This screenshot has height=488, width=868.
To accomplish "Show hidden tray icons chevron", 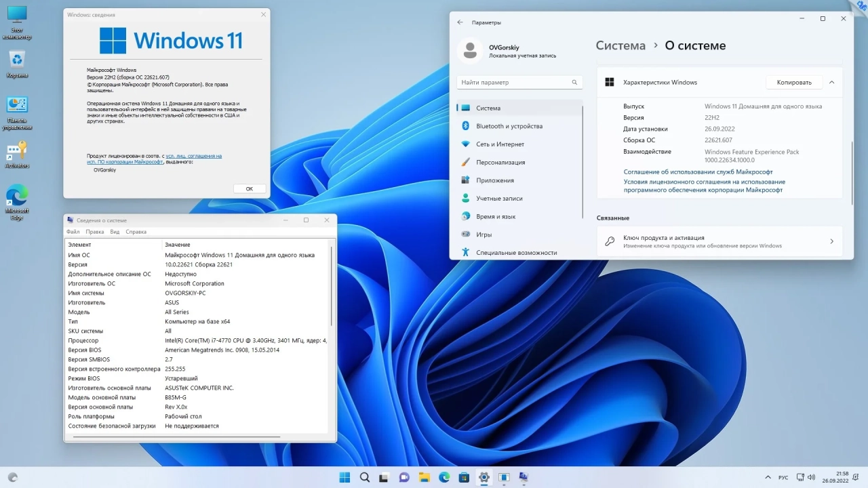I will tap(768, 478).
